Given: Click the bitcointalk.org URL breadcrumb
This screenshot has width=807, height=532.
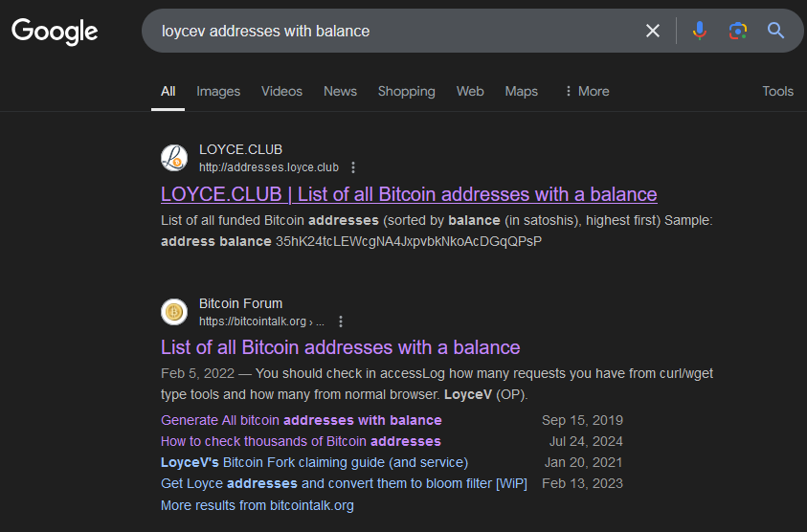Looking at the screenshot, I should pos(261,321).
